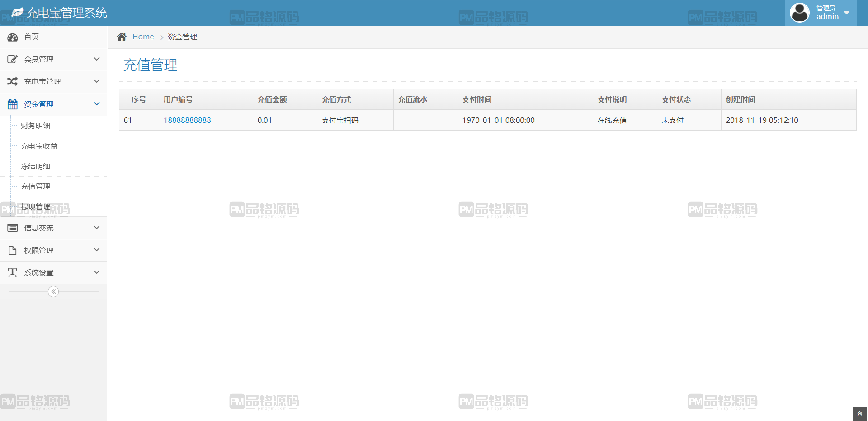Select the 未支付 status cell
Image resolution: width=868 pixels, height=421 pixels.
[x=689, y=120]
